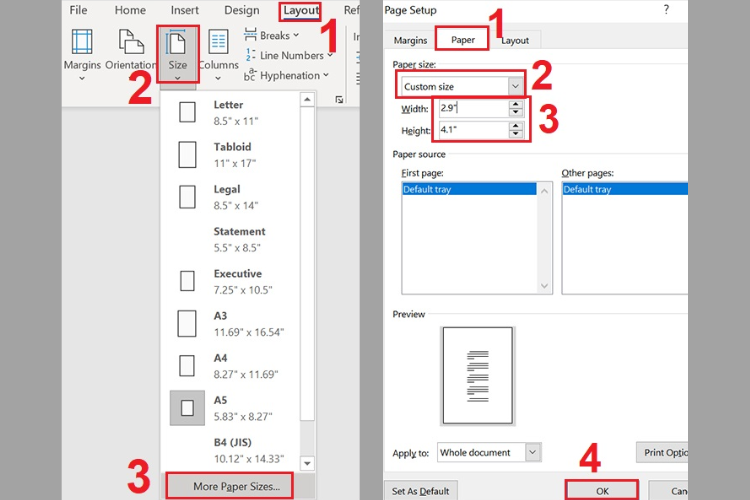Switch to Paper tab in Page Setup

[x=463, y=39]
